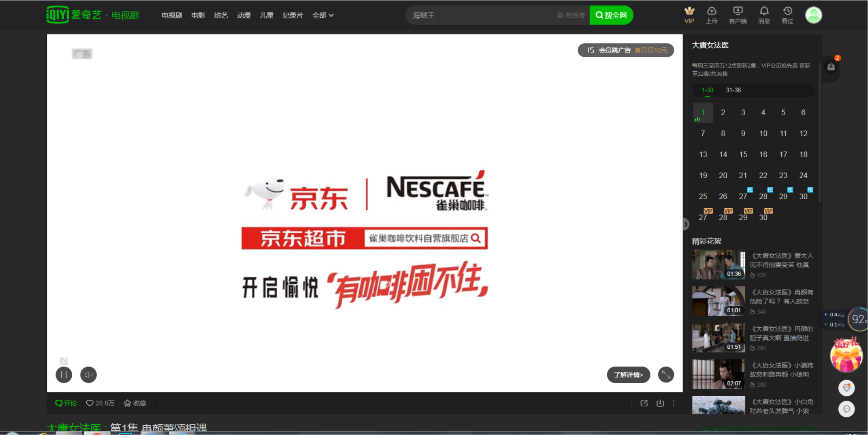Viewport: 868px width, 435px height.
Task: Open 看过 watch history
Action: 787,15
